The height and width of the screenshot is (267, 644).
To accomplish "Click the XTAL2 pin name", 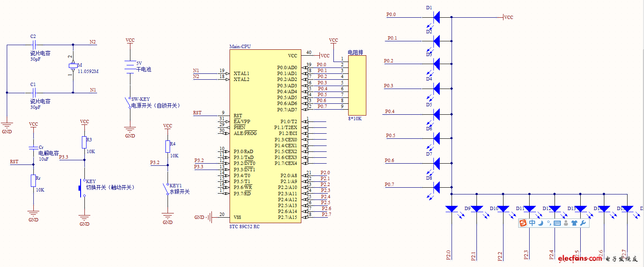I will click(x=241, y=79).
